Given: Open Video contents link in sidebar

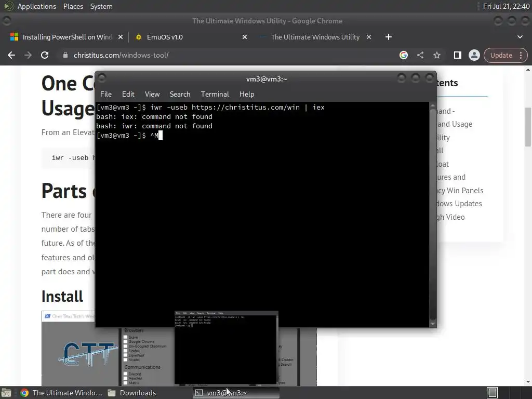Looking at the screenshot, I should point(451,217).
